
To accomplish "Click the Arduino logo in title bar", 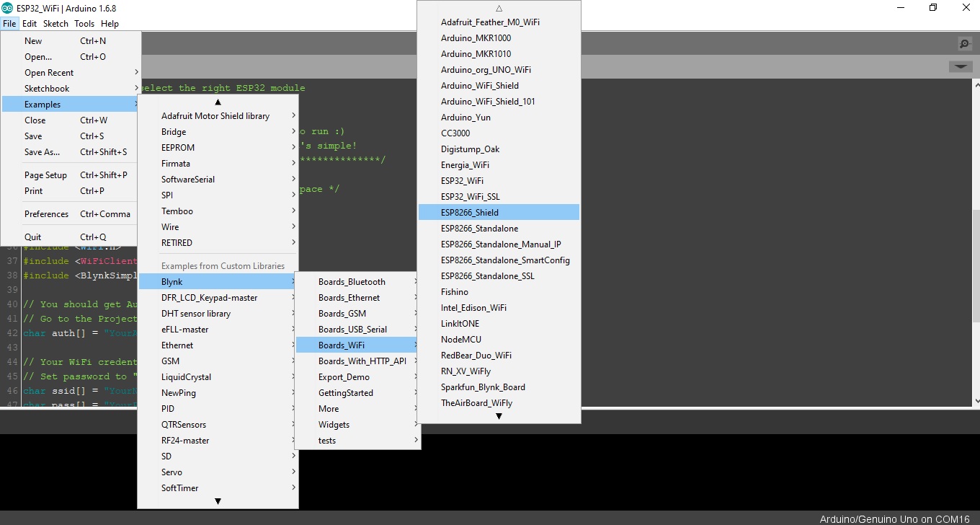I will pos(7,8).
